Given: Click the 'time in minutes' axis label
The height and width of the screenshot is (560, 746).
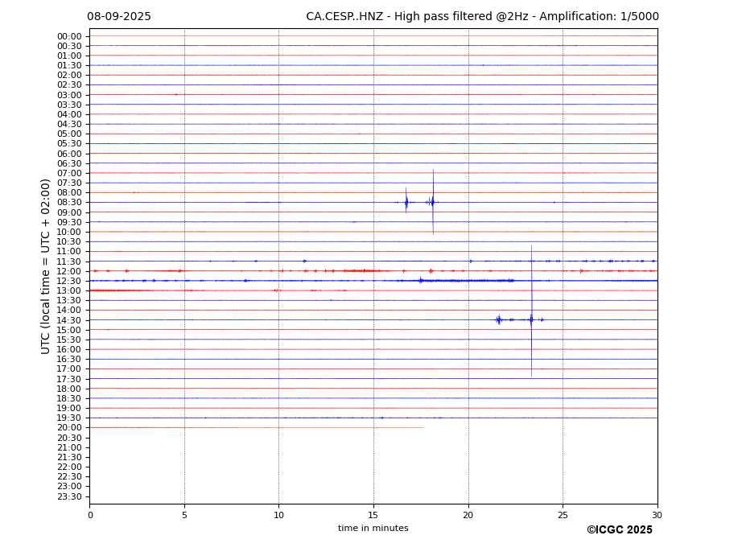Looking at the screenshot, I should pyautogui.click(x=373, y=528).
